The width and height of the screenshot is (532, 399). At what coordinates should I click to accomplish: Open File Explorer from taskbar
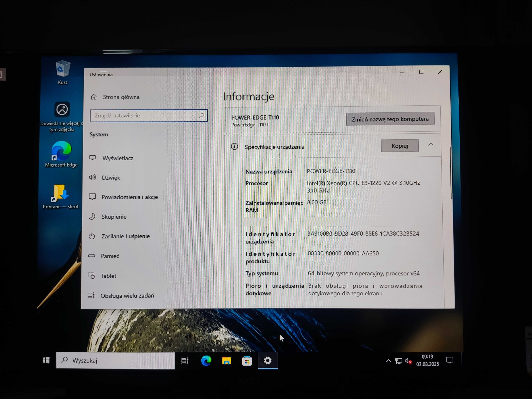pos(226,361)
